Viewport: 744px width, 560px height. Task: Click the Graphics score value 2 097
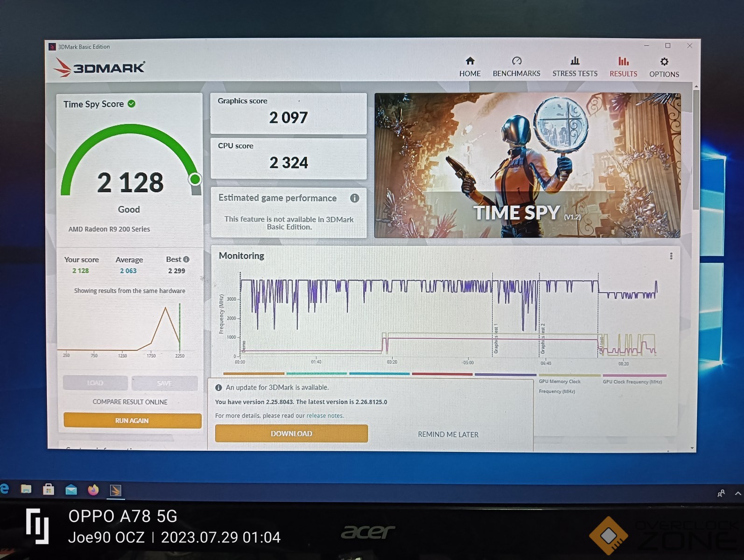pos(288,118)
